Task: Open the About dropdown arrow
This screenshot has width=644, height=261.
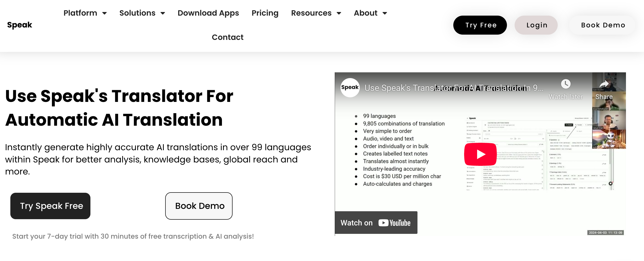Action: click(x=385, y=13)
